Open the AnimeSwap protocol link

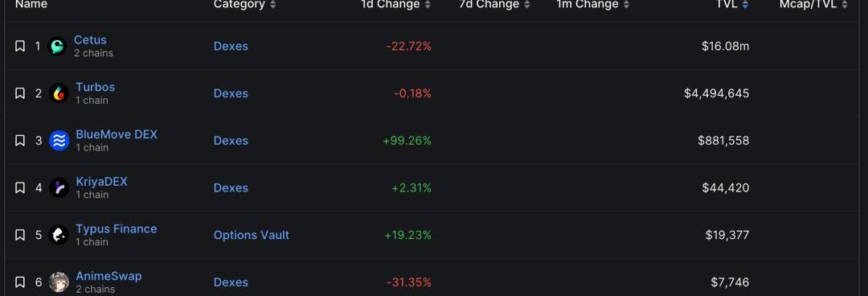[x=108, y=276]
